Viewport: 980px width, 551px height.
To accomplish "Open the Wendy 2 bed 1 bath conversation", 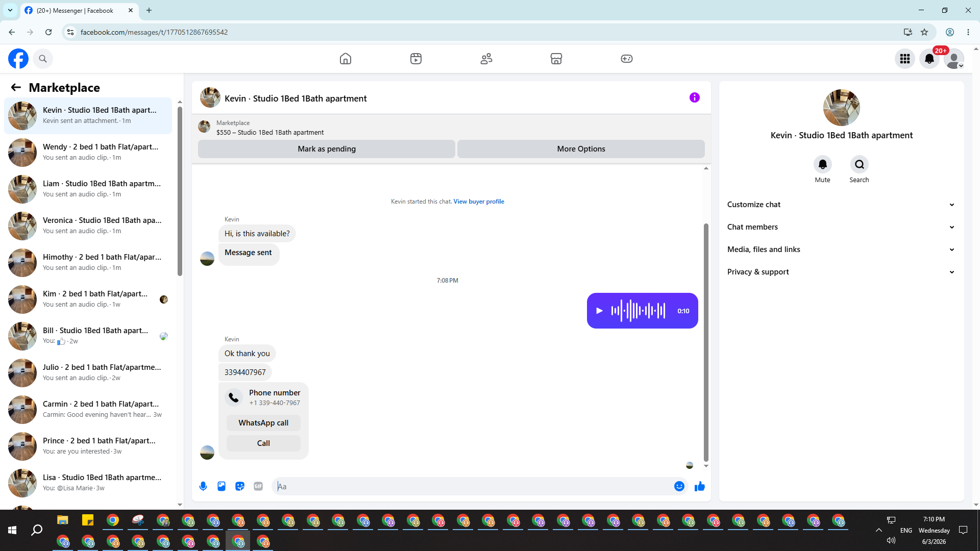I will click(88, 153).
